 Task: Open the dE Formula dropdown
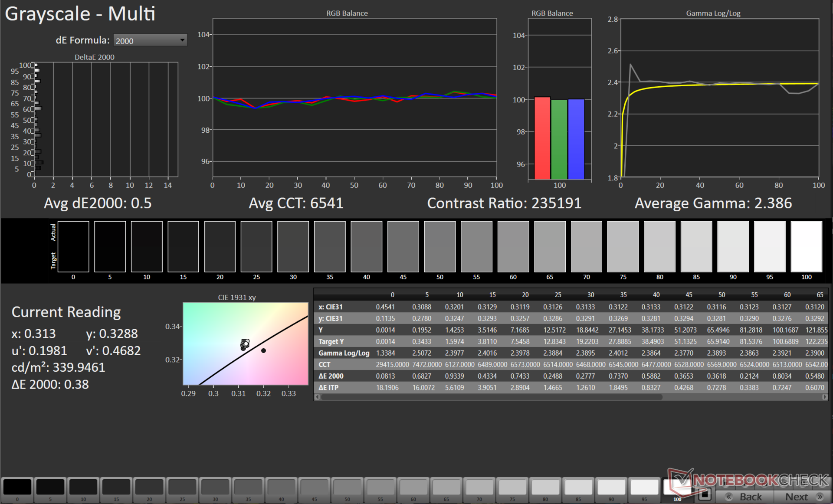[x=150, y=40]
